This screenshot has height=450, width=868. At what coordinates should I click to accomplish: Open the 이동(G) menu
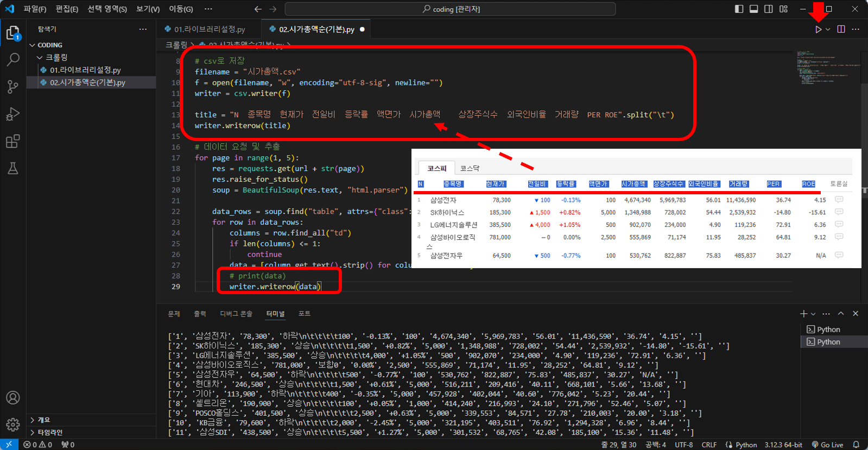(181, 9)
